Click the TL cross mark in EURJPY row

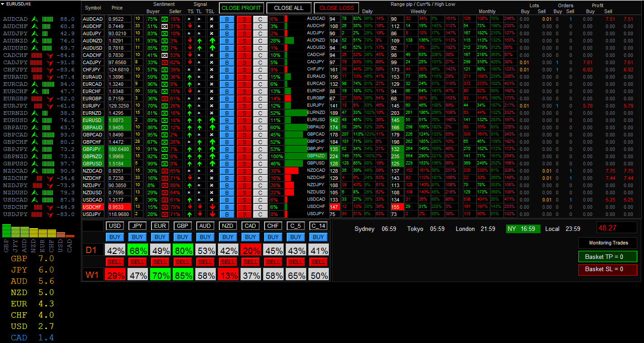point(199,106)
